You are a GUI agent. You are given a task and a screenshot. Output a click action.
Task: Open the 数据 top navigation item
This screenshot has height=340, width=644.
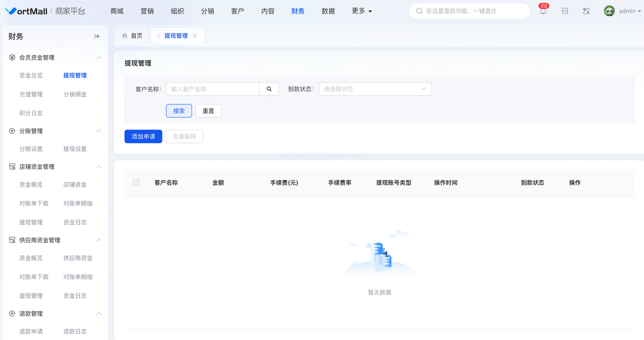[x=328, y=11]
